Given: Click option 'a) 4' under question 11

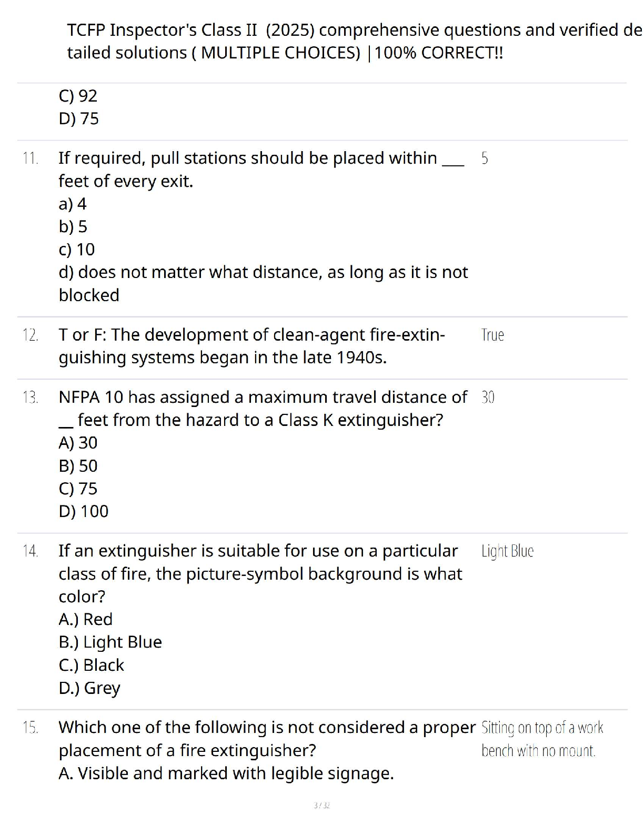Looking at the screenshot, I should click(x=72, y=204).
